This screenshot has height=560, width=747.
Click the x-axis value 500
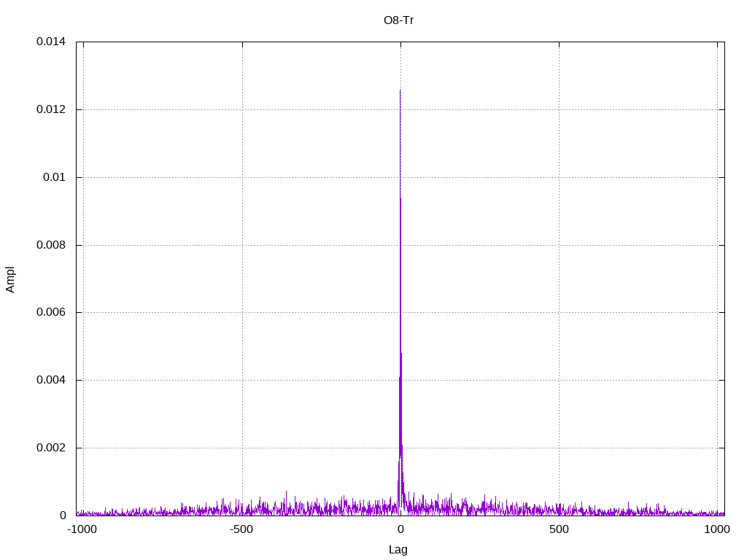point(559,529)
